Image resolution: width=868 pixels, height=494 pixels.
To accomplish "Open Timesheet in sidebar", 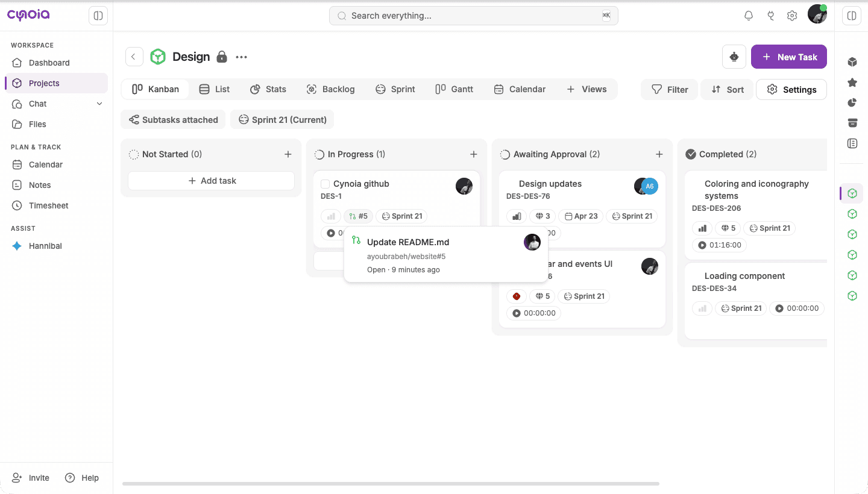I will tap(56, 205).
